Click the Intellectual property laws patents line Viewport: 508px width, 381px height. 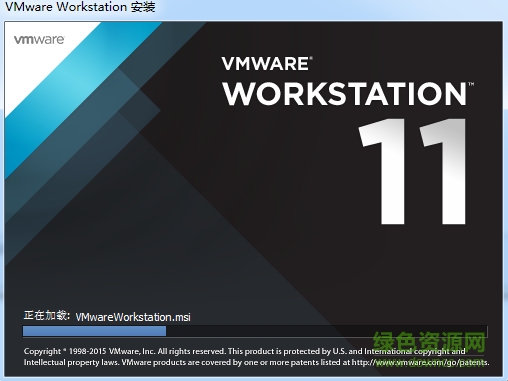(256, 362)
